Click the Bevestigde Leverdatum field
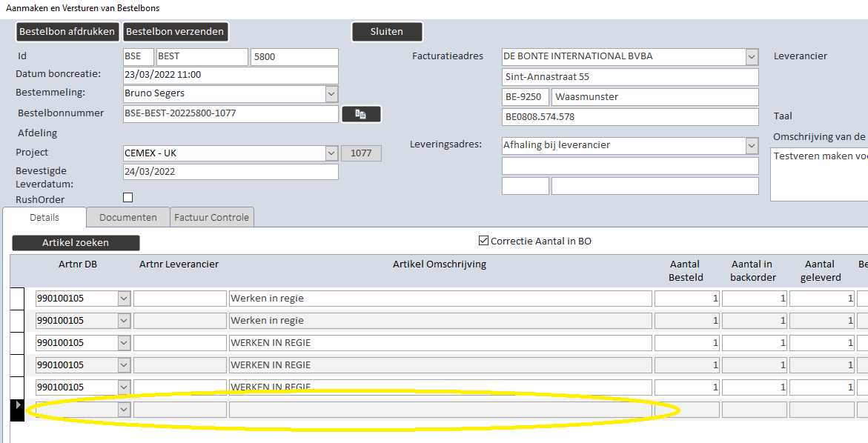Viewport: 868px width, 443px height. click(x=231, y=171)
